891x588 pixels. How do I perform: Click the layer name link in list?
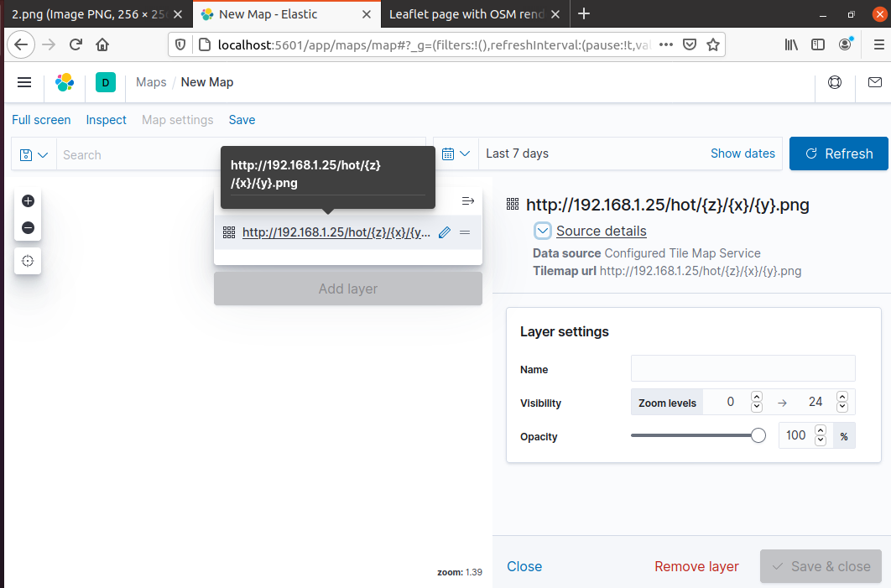[336, 232]
